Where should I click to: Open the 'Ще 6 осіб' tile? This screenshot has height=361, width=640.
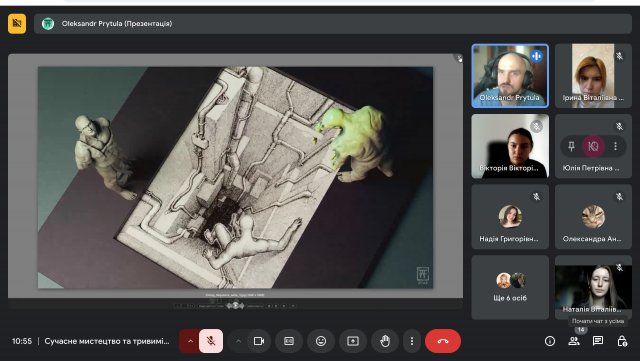click(x=510, y=287)
